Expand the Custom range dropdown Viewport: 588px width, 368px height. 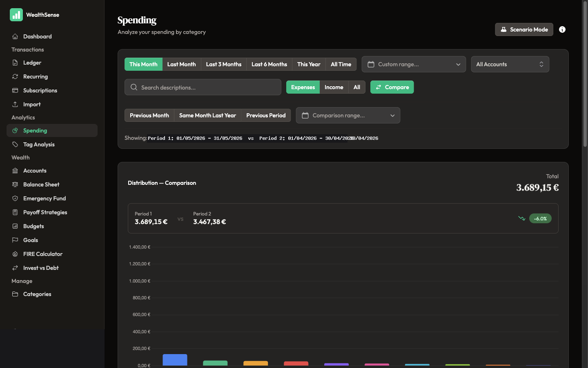click(x=414, y=64)
